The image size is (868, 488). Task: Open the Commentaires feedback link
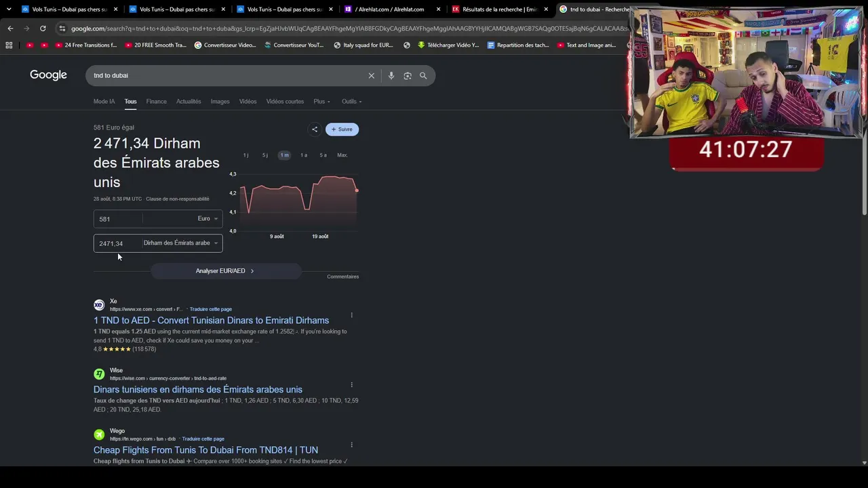(342, 277)
